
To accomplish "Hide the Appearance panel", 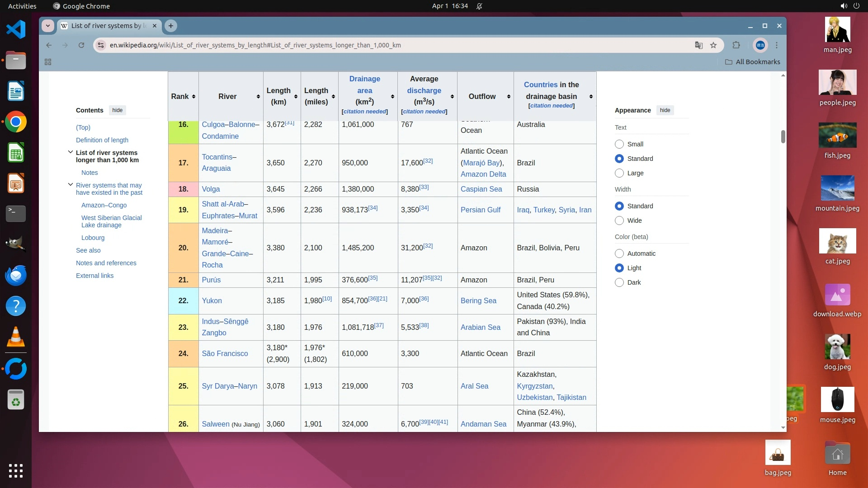I will tap(665, 110).
